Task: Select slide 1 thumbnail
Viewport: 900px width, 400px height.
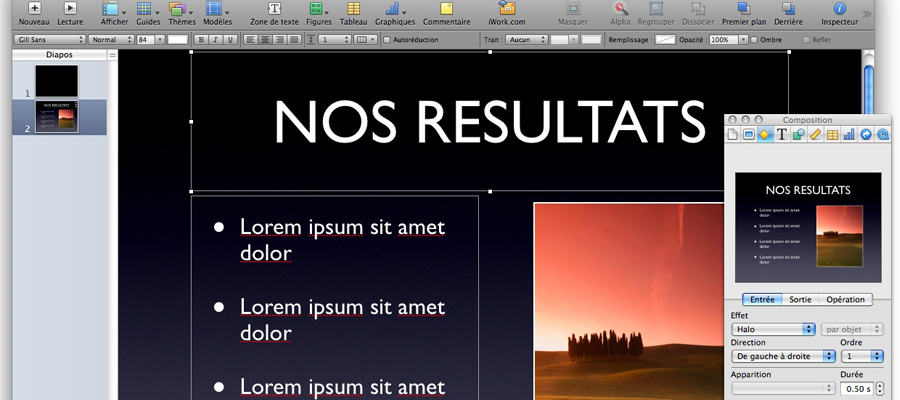Action: [56, 81]
